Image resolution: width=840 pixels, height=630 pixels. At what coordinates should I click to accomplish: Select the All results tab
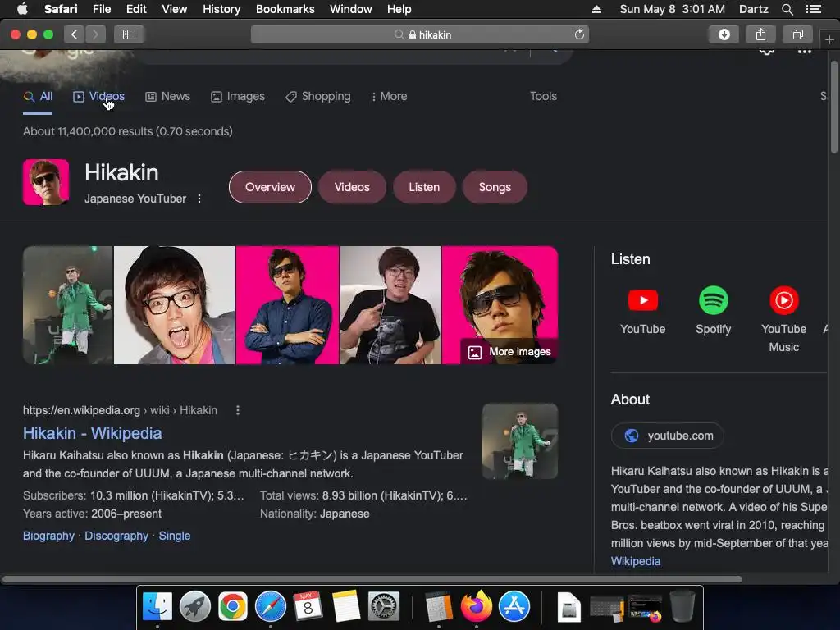pyautogui.click(x=38, y=97)
